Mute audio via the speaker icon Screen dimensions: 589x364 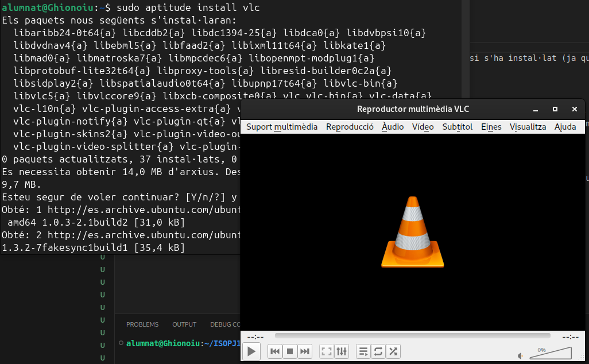coord(520,356)
